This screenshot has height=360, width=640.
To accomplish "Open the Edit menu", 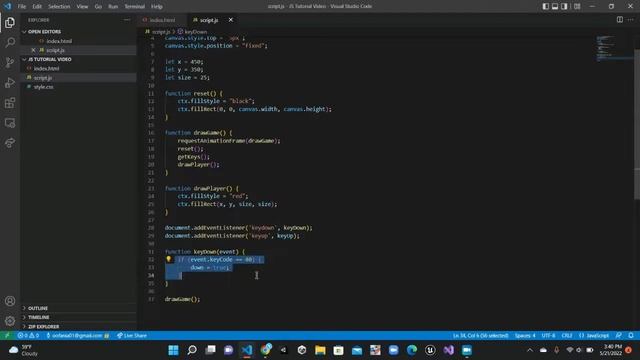I will (37, 7).
